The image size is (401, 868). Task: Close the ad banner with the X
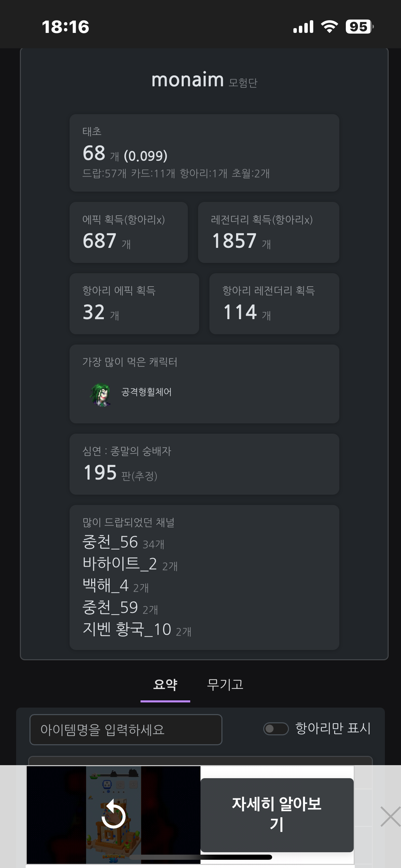tap(390, 817)
